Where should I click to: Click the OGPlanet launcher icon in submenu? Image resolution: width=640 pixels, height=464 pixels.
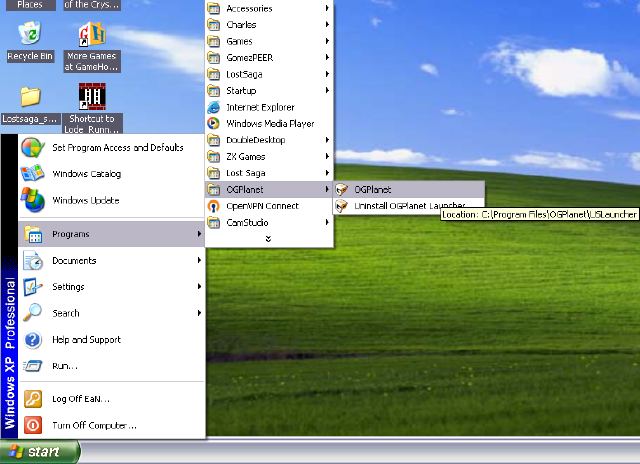click(x=342, y=189)
